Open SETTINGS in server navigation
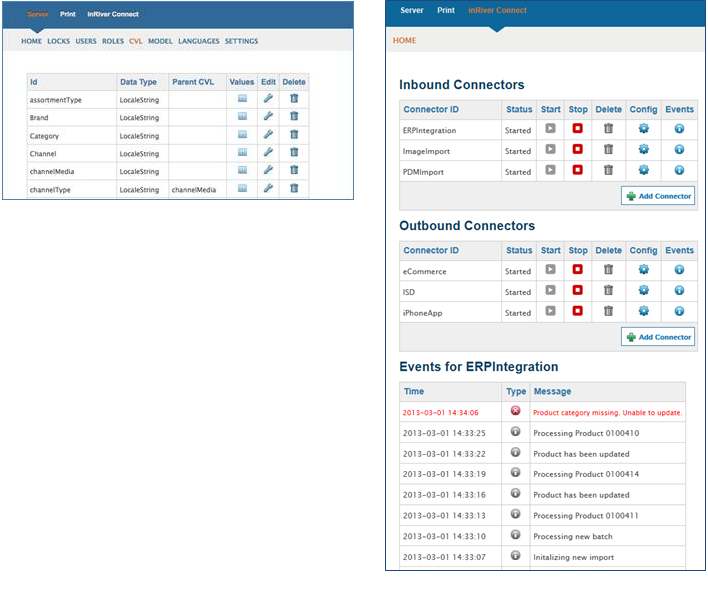Viewport: 708px width, 594px height. click(x=242, y=41)
